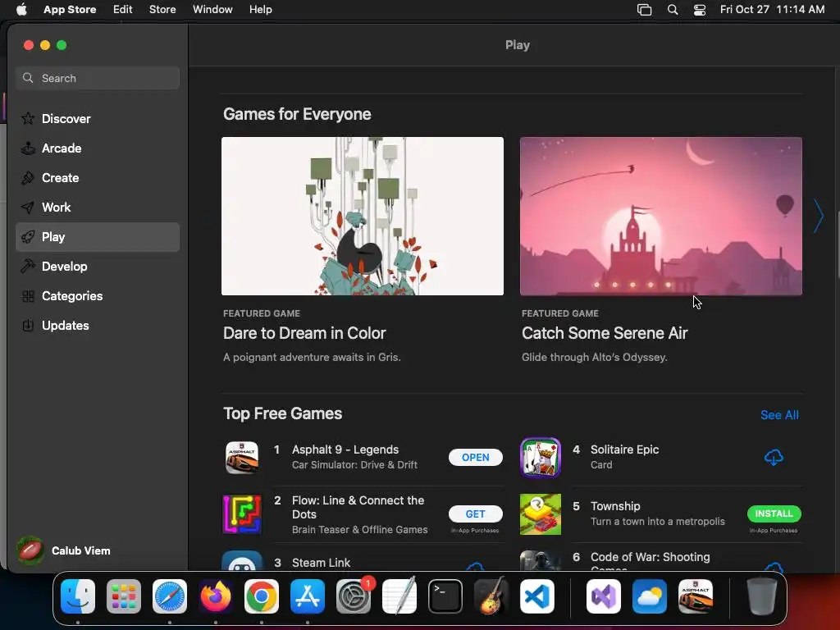Image resolution: width=840 pixels, height=630 pixels.
Task: Open Launchpad from the Dock
Action: (x=124, y=596)
